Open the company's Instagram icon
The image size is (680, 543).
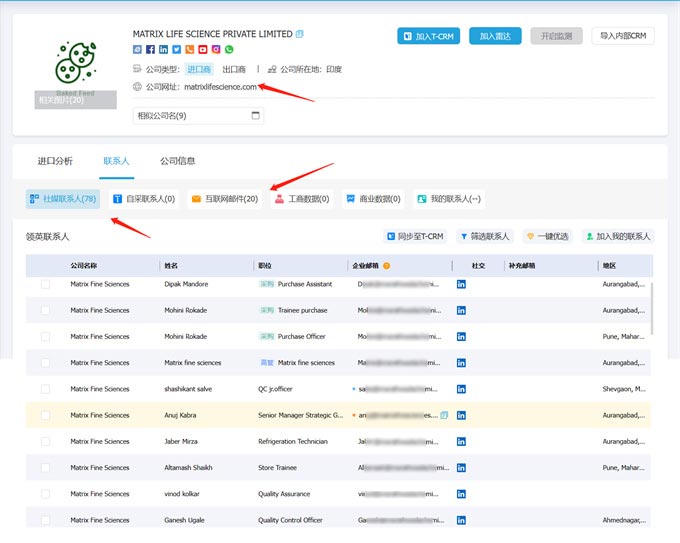(x=216, y=49)
